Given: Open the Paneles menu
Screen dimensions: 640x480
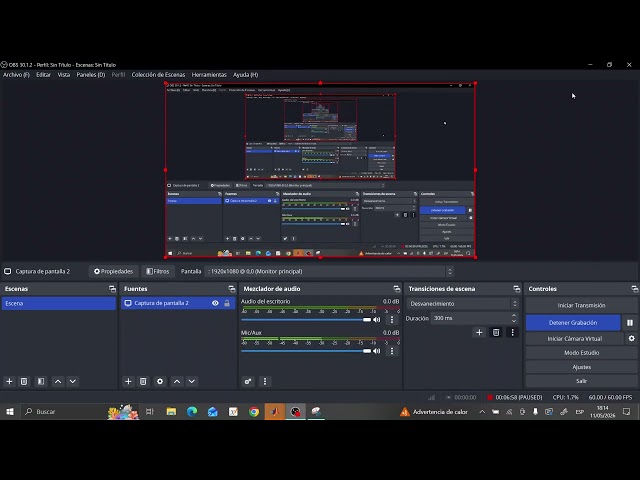Looking at the screenshot, I should click(x=91, y=75).
